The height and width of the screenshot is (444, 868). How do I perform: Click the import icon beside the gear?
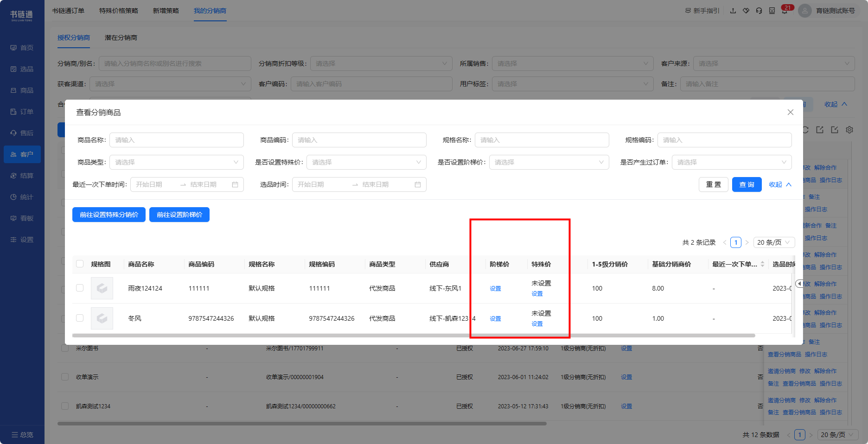pos(835,130)
